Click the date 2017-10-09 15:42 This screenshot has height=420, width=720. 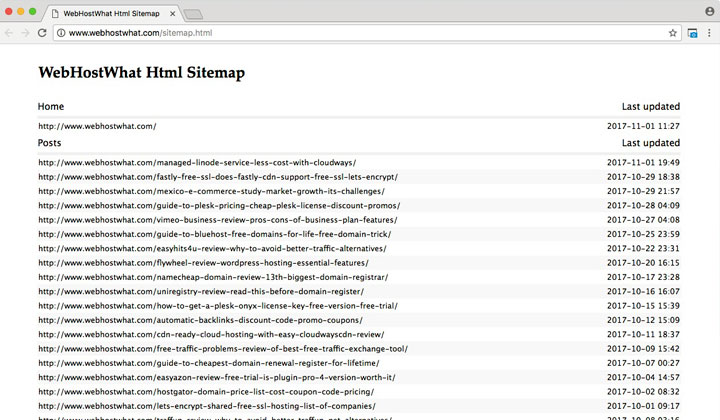pos(643,349)
